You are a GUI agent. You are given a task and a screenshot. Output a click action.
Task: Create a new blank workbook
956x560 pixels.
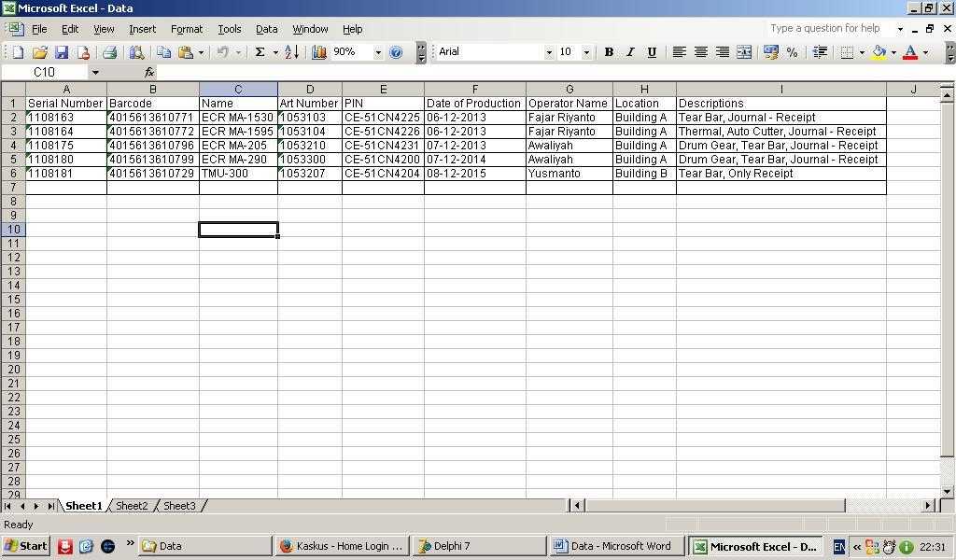tap(18, 52)
